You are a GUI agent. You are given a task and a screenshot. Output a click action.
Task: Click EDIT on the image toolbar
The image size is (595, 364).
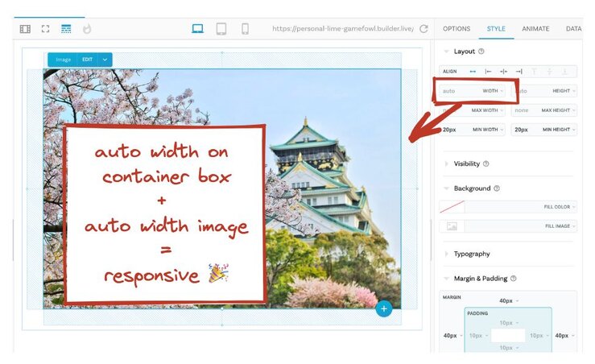tap(87, 60)
